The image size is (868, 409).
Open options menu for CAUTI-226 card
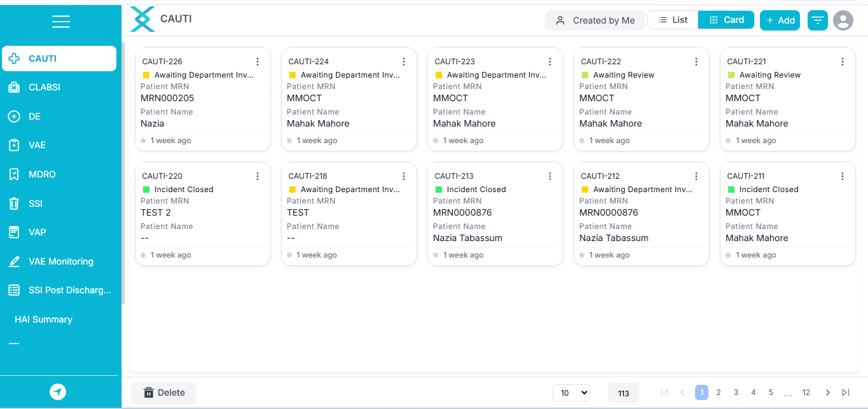tap(258, 62)
